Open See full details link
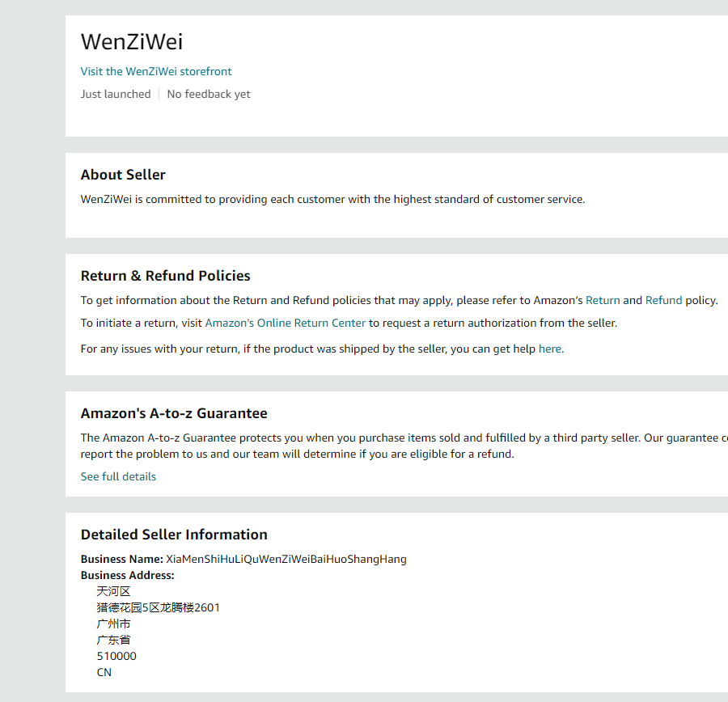The width and height of the screenshot is (728, 702). pos(118,476)
